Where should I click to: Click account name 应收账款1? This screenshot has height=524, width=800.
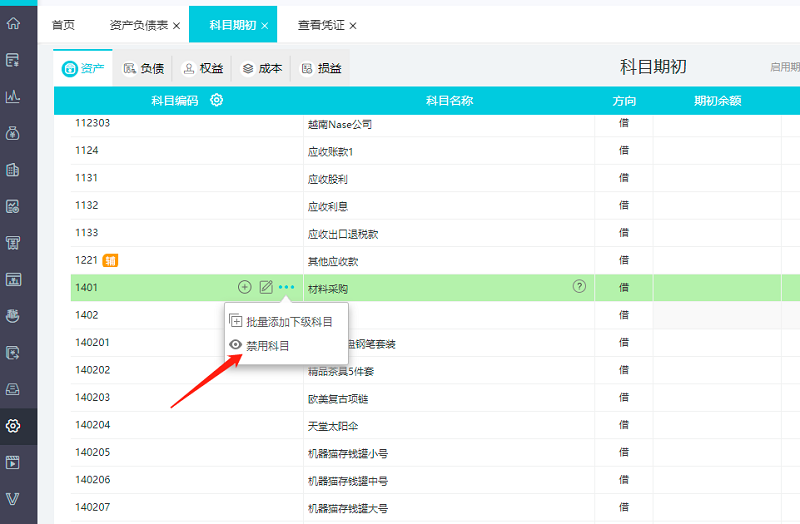(x=330, y=152)
